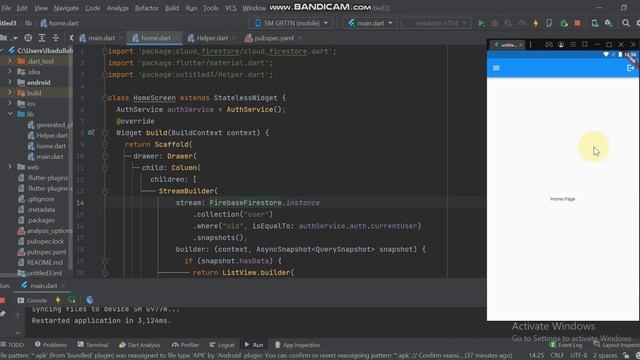Collapse the lib folder in project tree
This screenshot has width=640, height=360.
tap(10, 114)
